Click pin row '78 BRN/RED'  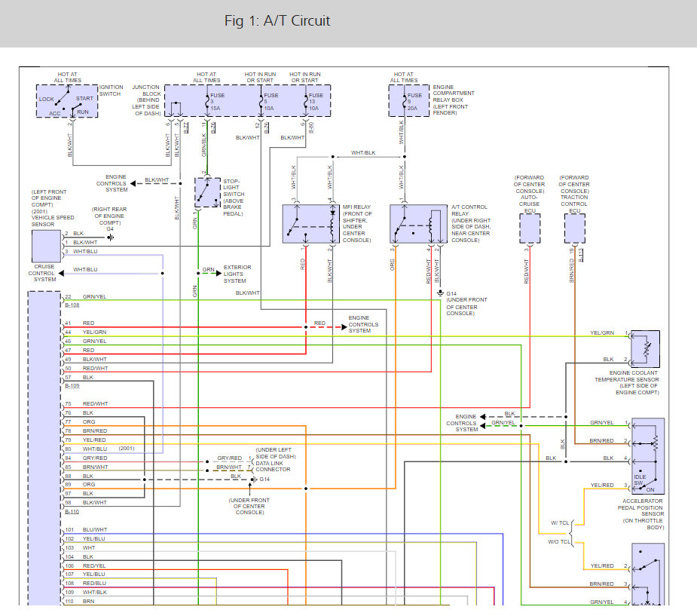[x=86, y=431]
